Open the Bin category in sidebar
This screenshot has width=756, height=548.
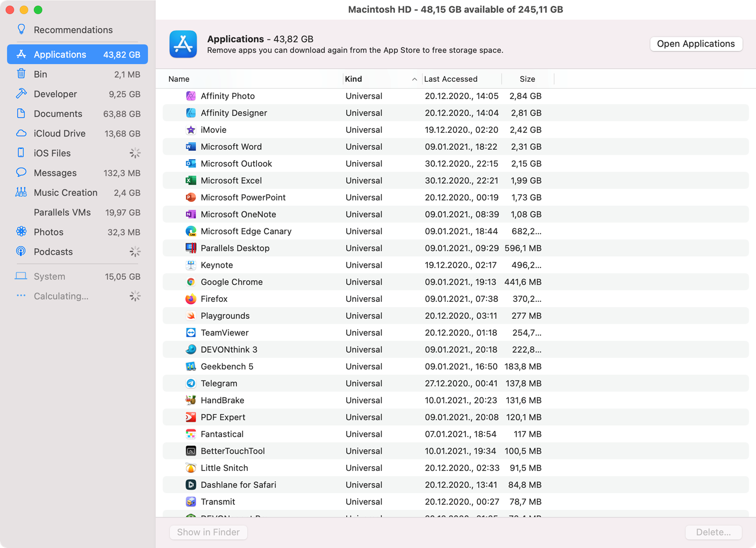(77, 74)
